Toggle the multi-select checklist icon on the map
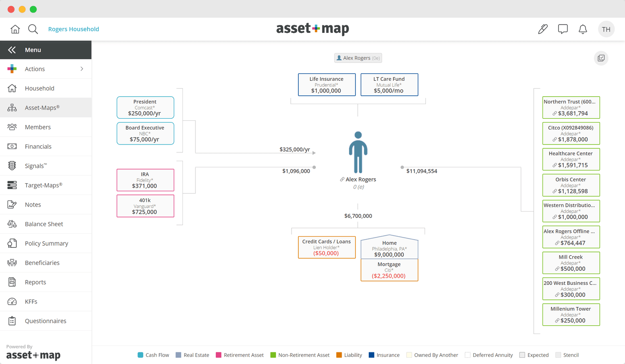 [x=601, y=58]
